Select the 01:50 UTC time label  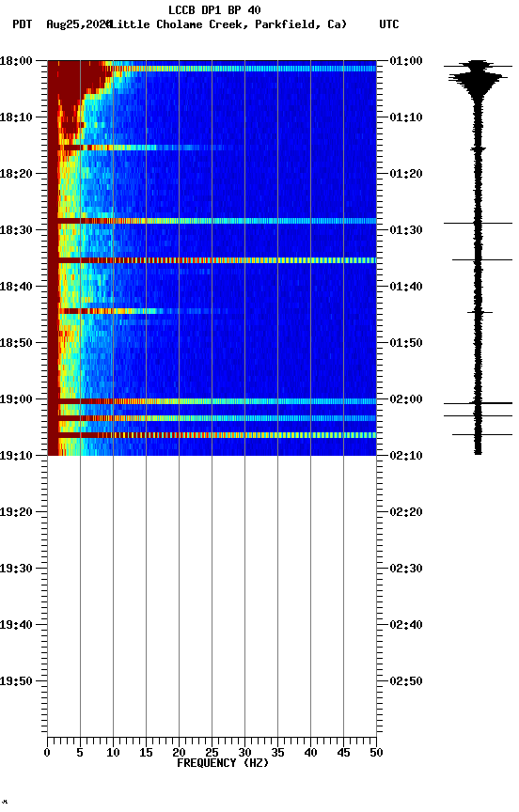(406, 343)
